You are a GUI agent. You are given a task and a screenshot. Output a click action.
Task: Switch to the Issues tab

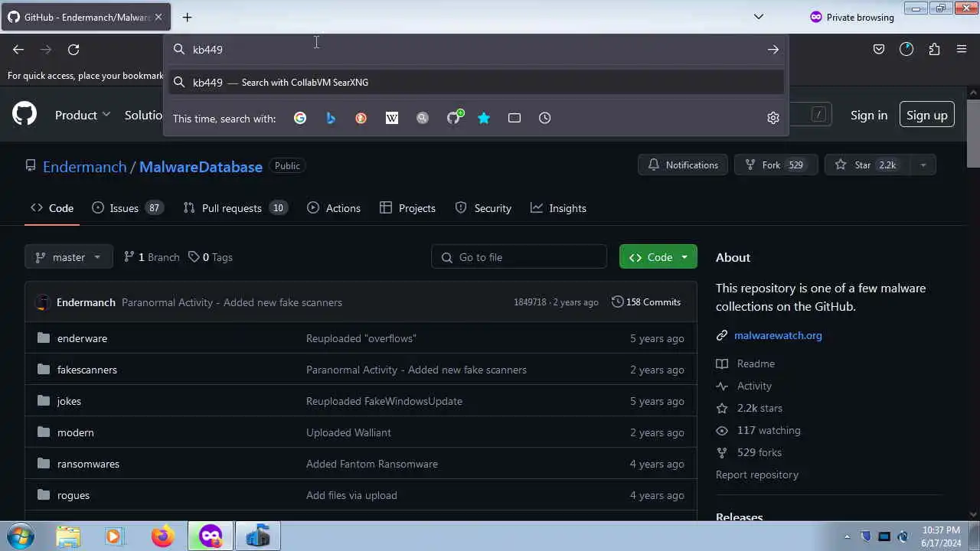coord(127,208)
